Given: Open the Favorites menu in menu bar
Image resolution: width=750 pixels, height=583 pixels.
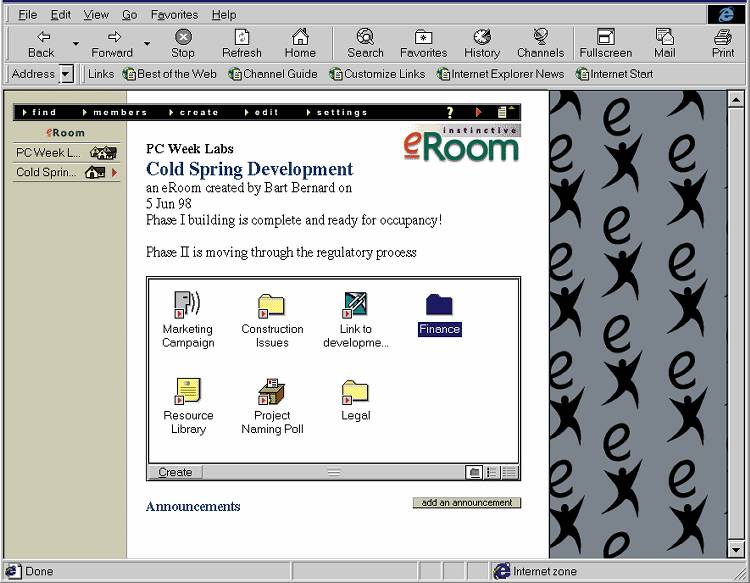Looking at the screenshot, I should [174, 15].
